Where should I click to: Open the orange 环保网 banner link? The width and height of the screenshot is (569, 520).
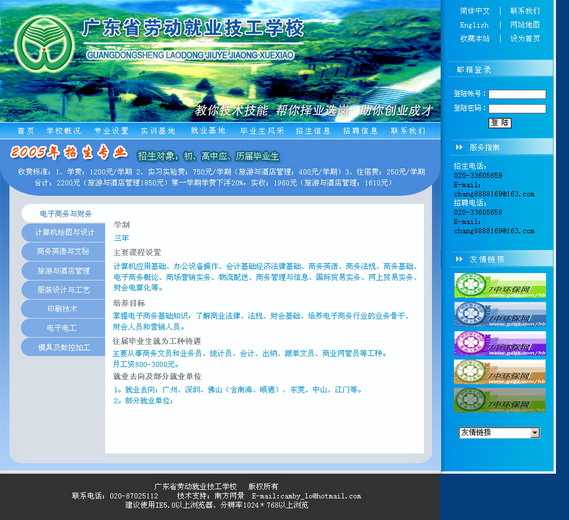500,372
